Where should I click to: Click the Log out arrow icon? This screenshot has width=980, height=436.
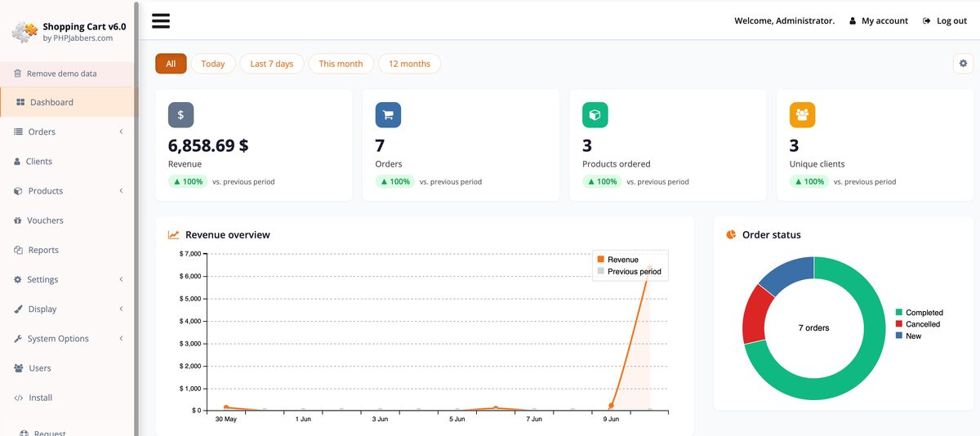point(926,21)
